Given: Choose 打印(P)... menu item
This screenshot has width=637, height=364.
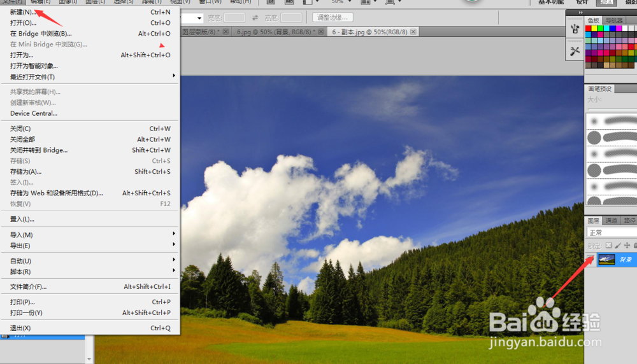Looking at the screenshot, I should click(90, 302).
